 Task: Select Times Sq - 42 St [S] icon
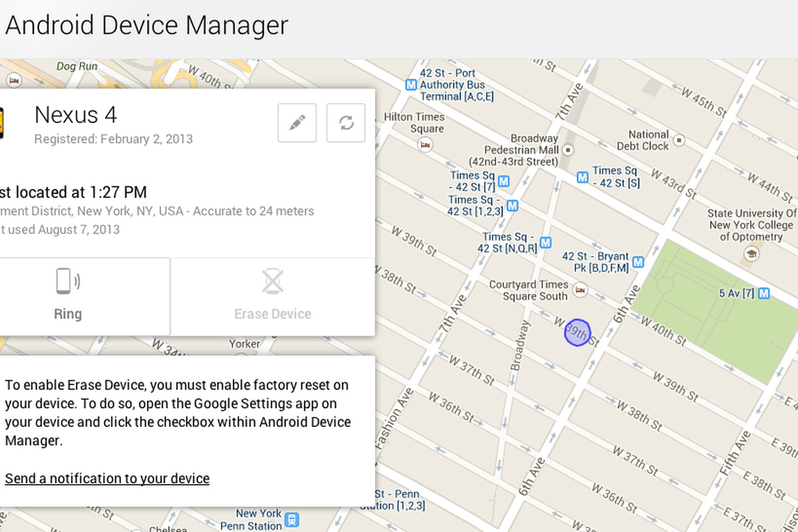[583, 177]
